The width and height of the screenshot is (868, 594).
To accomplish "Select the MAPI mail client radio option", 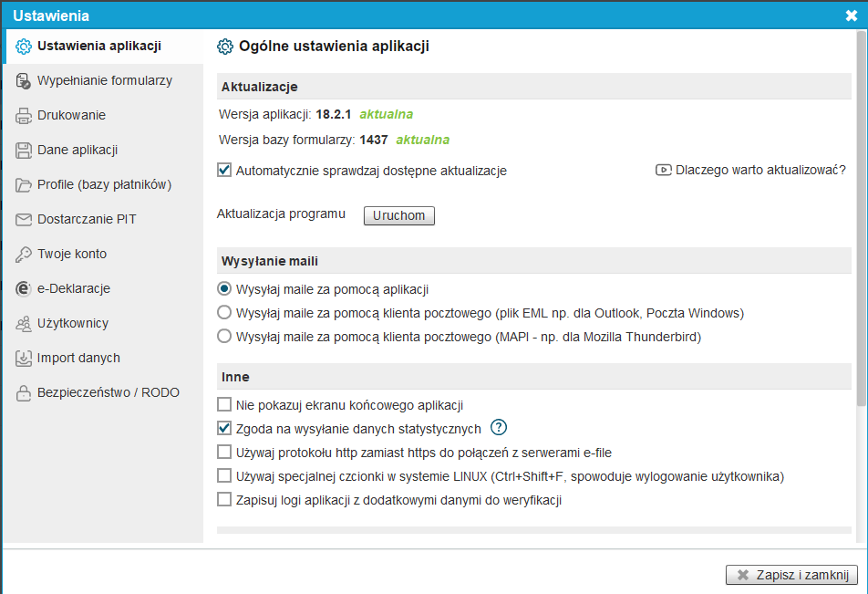I will point(224,337).
